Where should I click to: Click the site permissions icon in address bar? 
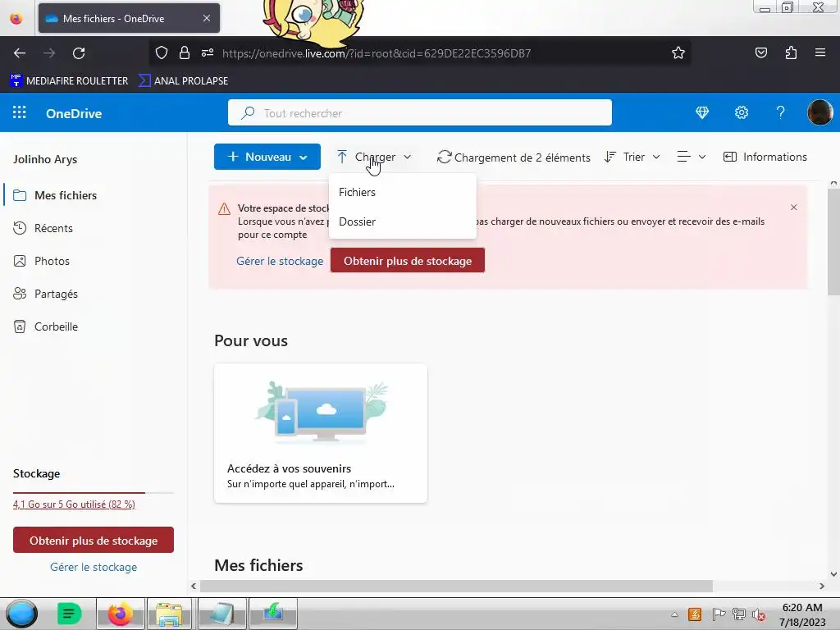[208, 53]
